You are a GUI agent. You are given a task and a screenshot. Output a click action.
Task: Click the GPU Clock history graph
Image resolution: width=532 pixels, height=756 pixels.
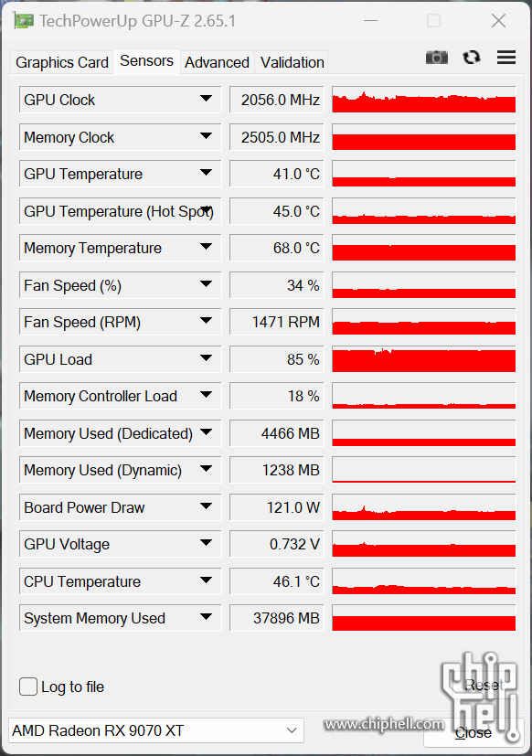click(423, 100)
